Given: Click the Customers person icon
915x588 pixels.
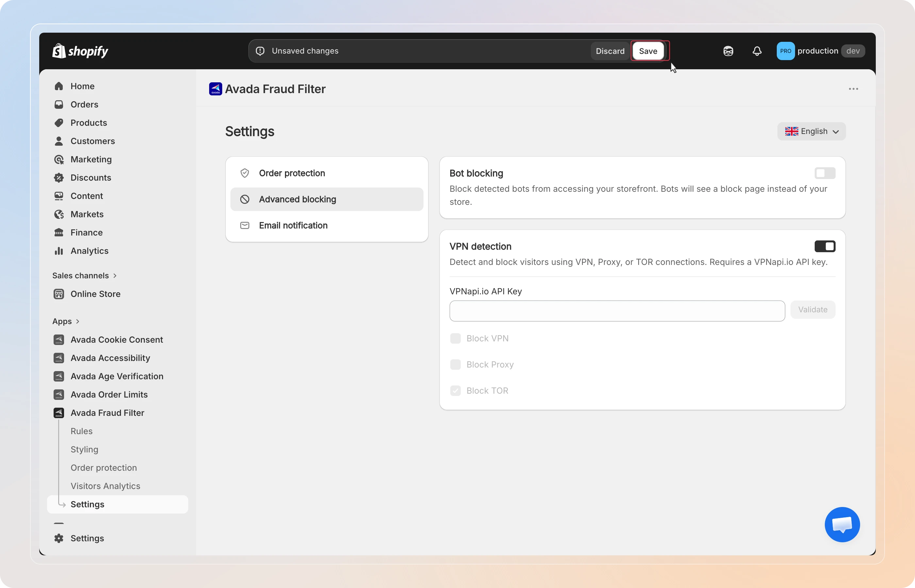Looking at the screenshot, I should coord(59,141).
